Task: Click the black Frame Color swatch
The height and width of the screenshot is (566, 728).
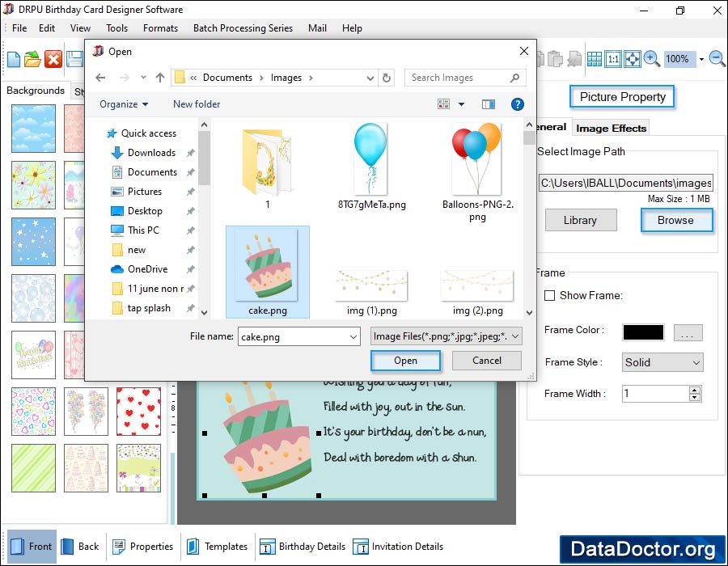Action: [643, 332]
